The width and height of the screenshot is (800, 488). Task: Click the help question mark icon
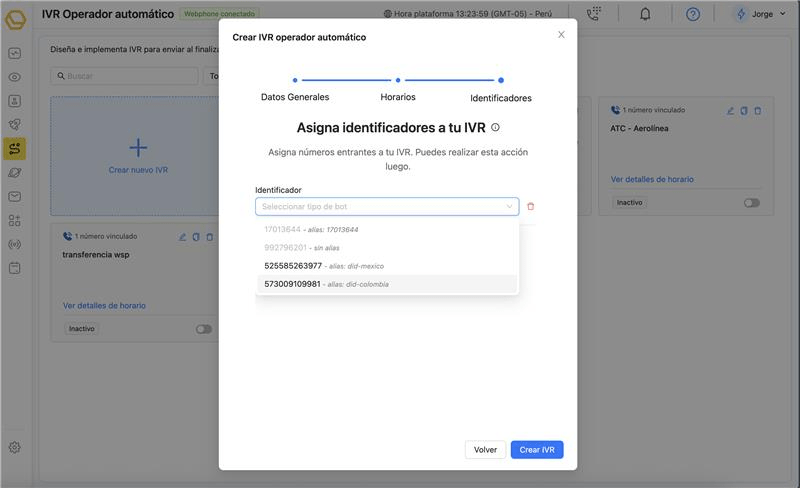[692, 14]
